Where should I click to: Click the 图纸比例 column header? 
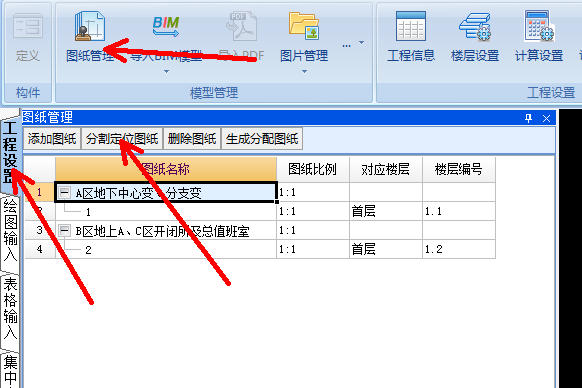(313, 169)
